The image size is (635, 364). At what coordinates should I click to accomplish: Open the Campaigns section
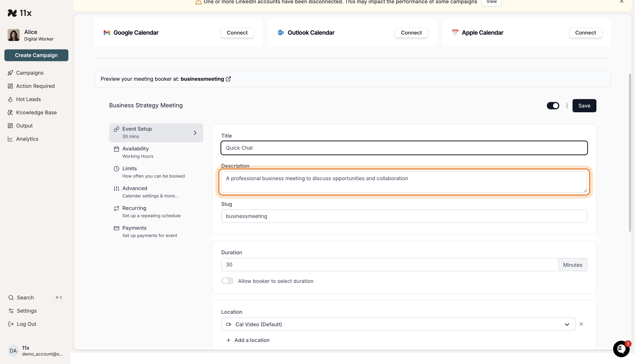pyautogui.click(x=30, y=73)
